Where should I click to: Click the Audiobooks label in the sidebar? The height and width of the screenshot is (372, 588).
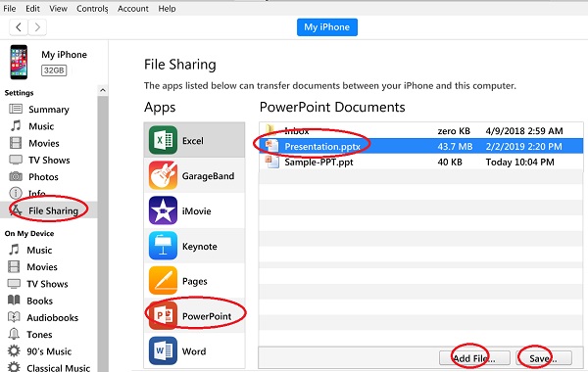click(x=53, y=318)
